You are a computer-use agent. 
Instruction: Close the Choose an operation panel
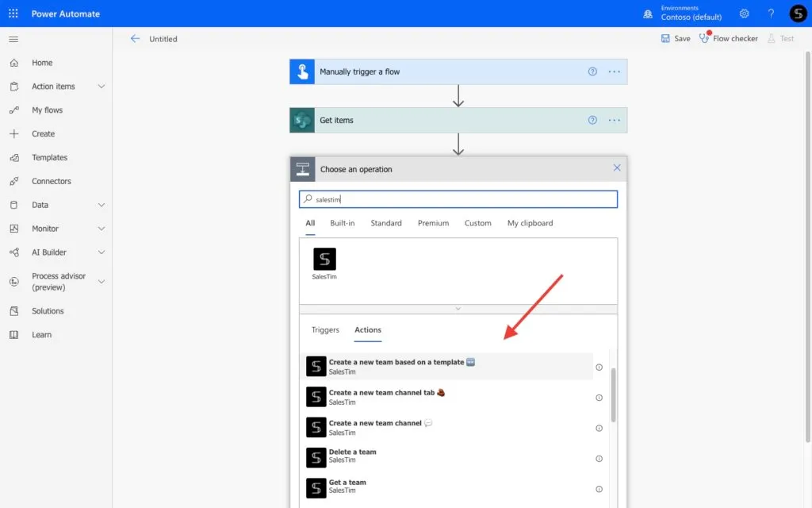point(617,168)
